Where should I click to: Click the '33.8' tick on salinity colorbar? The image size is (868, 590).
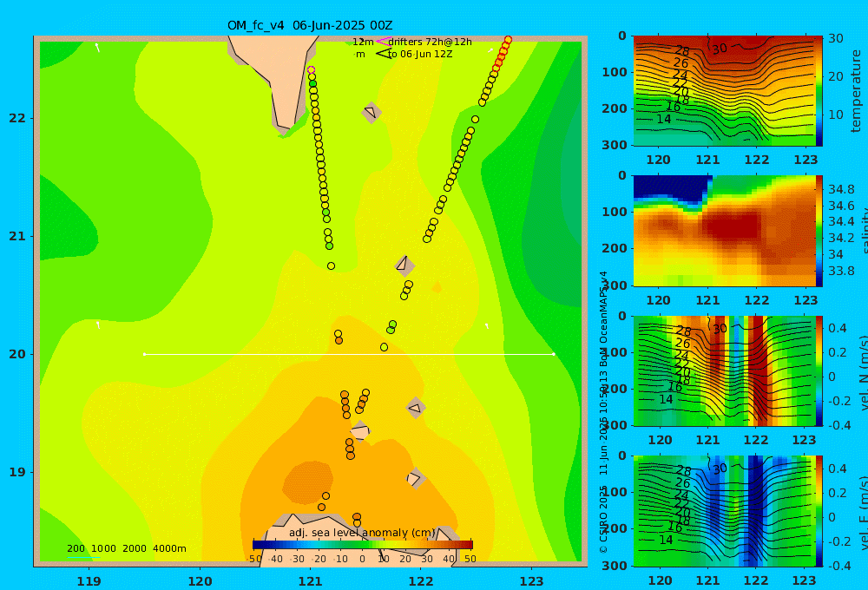[841, 271]
